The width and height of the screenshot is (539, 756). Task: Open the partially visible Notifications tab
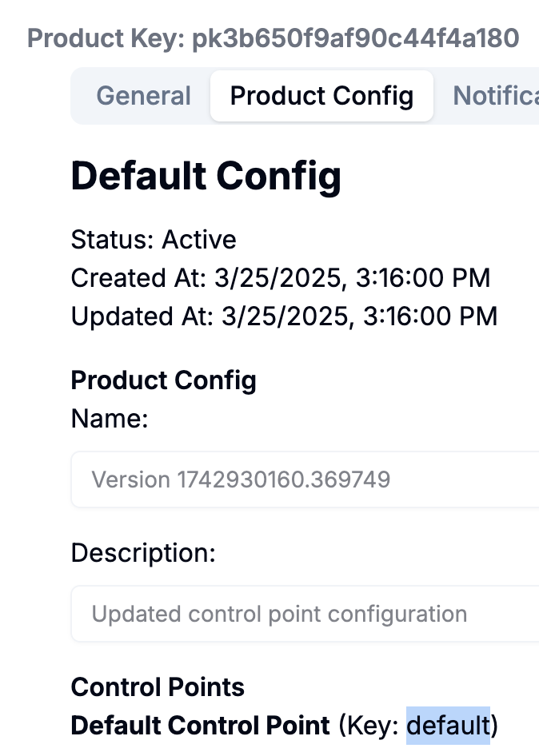pos(495,96)
